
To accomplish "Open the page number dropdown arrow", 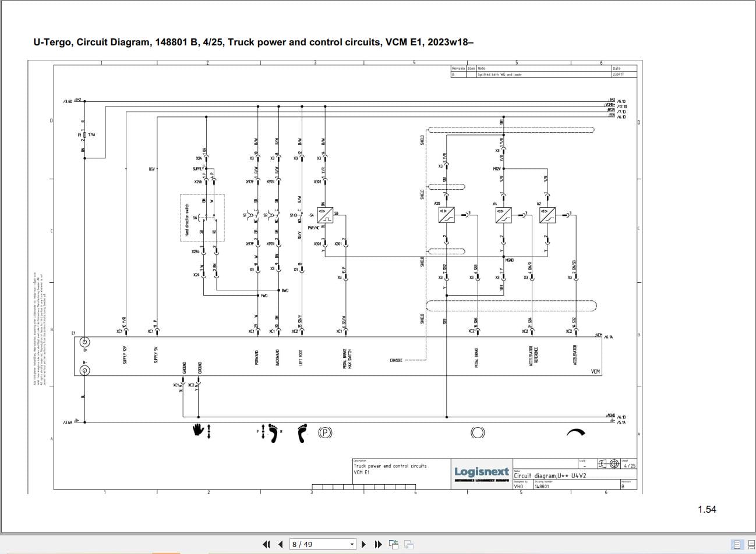I will pos(352,545).
